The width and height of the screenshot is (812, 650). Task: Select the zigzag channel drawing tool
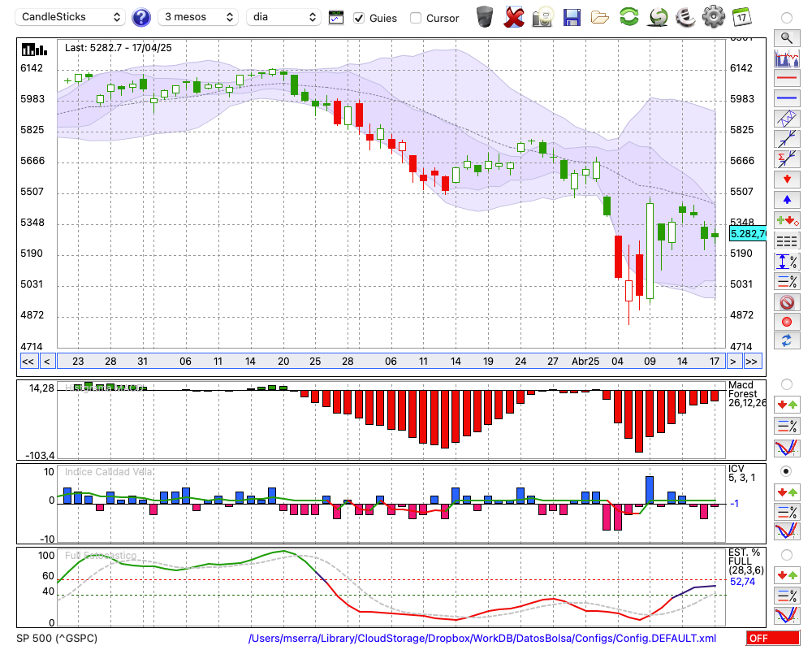click(787, 118)
